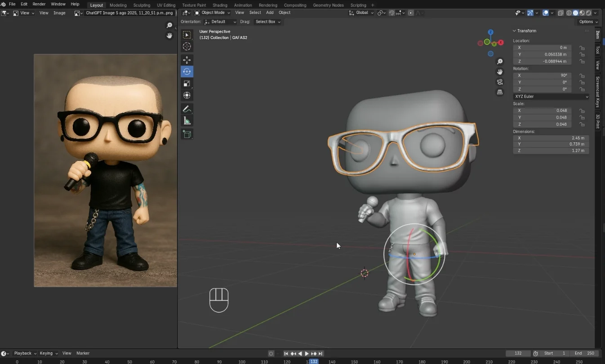The image size is (605, 364).
Task: Open the Transform Orientation dropdown showing Global
Action: pos(361,13)
